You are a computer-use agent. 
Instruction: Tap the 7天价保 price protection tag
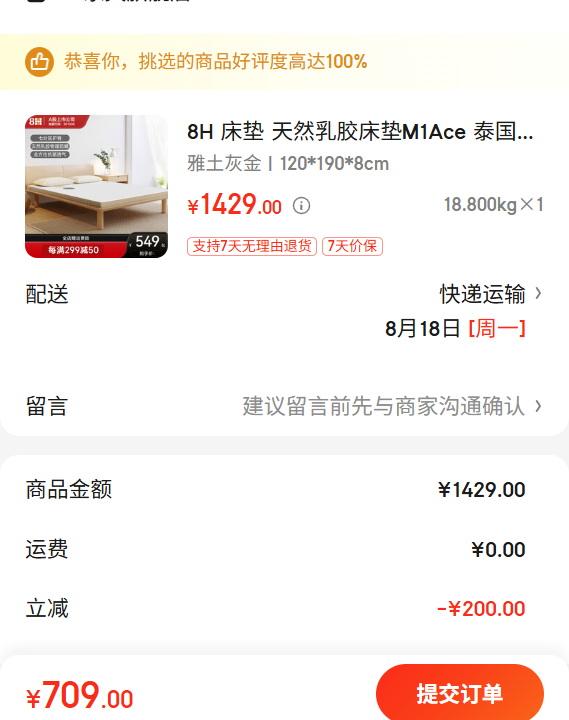[x=352, y=246]
